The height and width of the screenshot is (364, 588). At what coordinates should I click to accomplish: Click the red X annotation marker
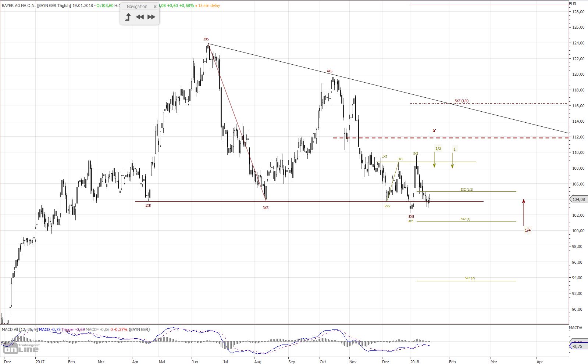coord(434,131)
